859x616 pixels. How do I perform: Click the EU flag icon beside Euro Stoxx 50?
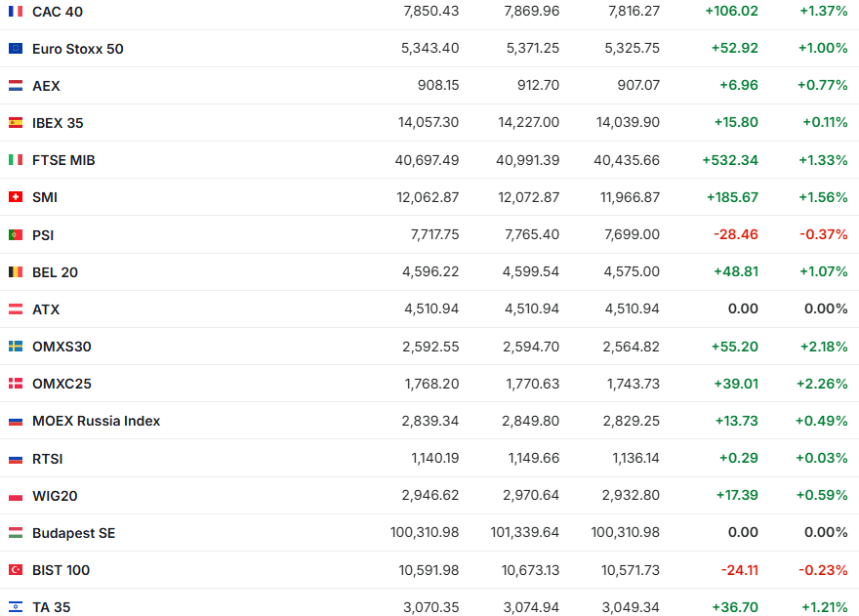(16, 49)
